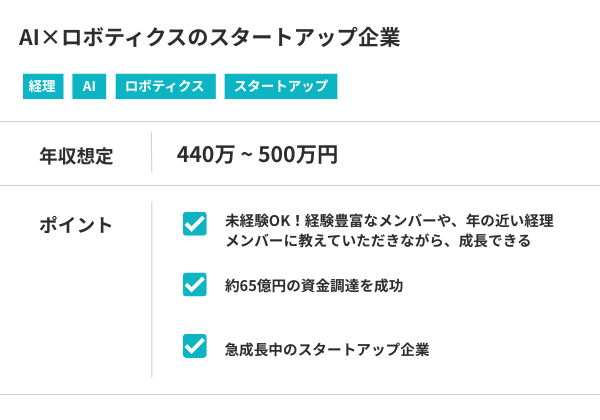Toggle the 急成長中のスタートアップ企業 checkbox
This screenshot has width=600, height=420.
pyautogui.click(x=195, y=346)
